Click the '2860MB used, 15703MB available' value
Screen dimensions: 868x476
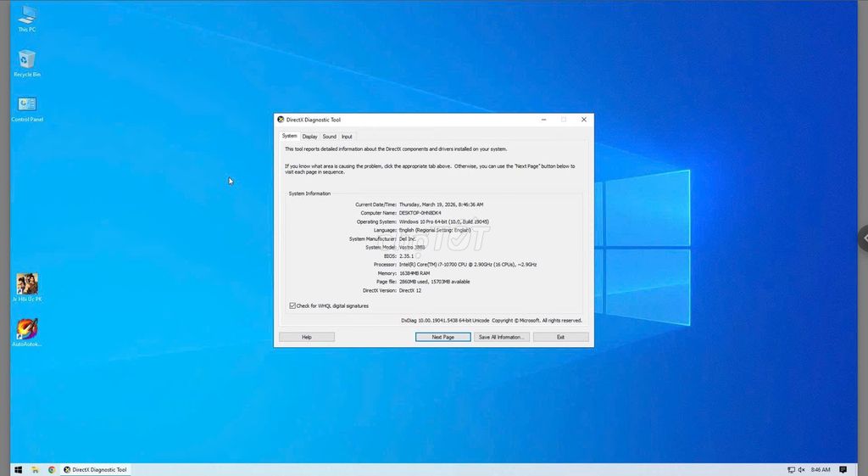click(x=435, y=282)
